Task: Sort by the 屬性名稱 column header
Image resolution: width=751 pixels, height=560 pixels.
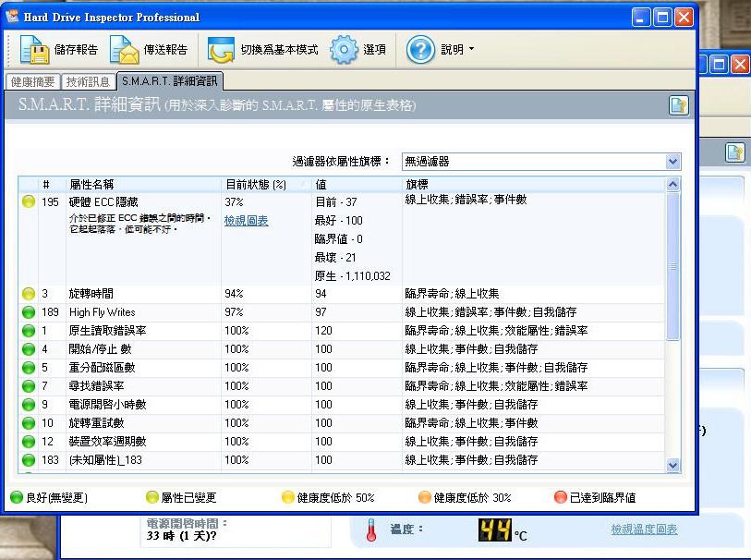Action: click(x=144, y=185)
